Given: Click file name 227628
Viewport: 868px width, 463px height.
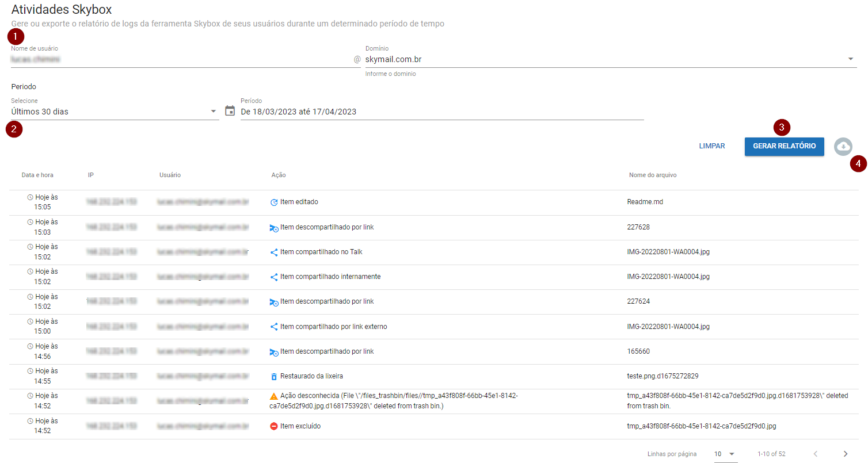Looking at the screenshot, I should [x=638, y=227].
